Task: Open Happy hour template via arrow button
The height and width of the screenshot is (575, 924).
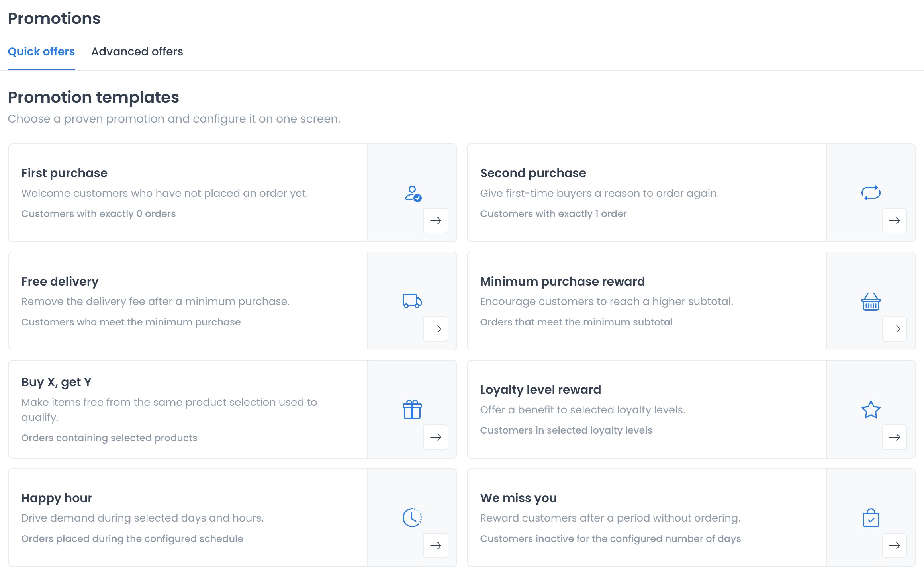Action: click(x=436, y=546)
